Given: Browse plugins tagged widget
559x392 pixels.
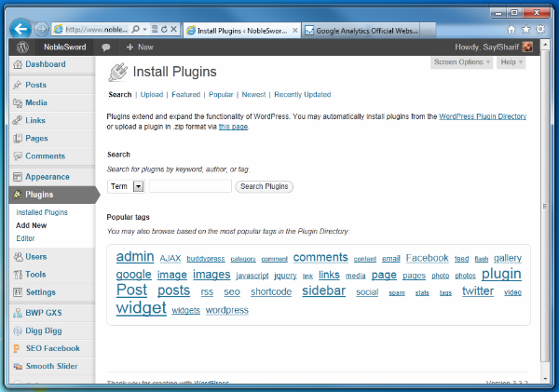Looking at the screenshot, I should 142,308.
